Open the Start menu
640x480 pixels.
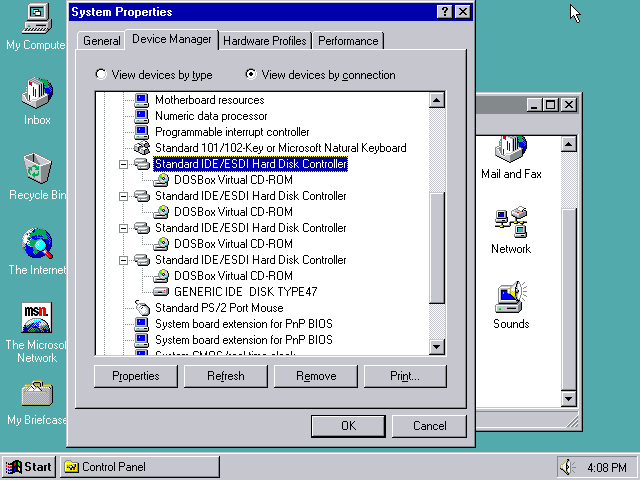[x=28, y=467]
